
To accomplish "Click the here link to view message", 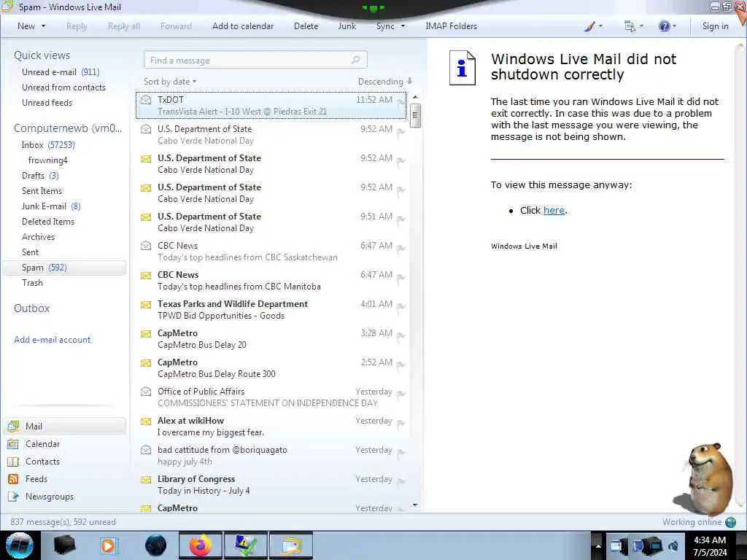I will pos(554,211).
